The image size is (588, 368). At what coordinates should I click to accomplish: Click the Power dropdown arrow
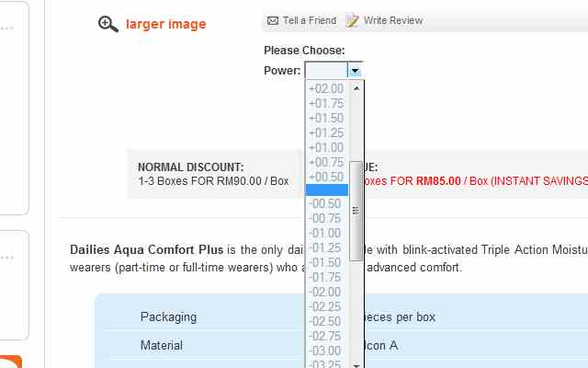355,70
